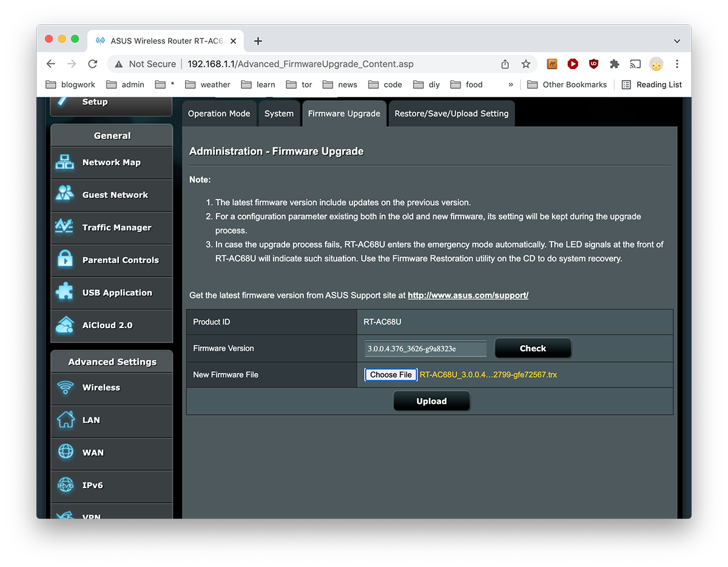
Task: Click the Guest Network sidebar icon
Action: pyautogui.click(x=65, y=195)
